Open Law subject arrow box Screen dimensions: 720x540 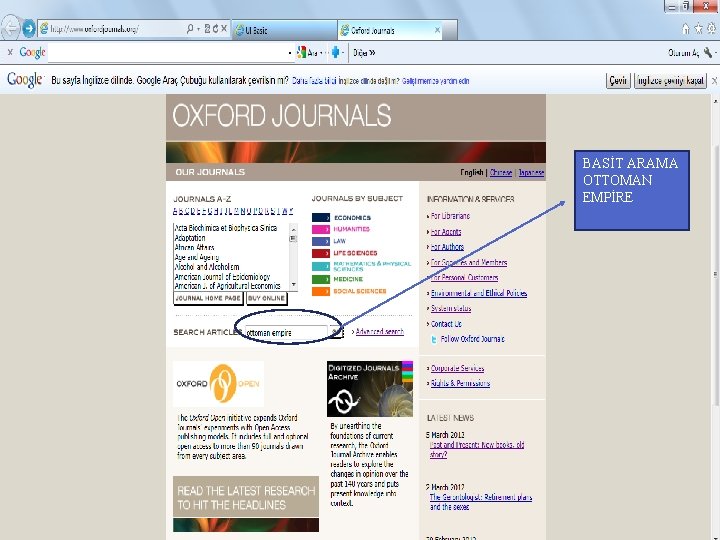tap(321, 241)
